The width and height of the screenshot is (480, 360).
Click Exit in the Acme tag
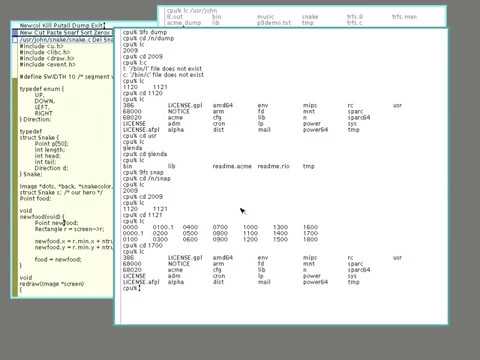click(x=97, y=26)
